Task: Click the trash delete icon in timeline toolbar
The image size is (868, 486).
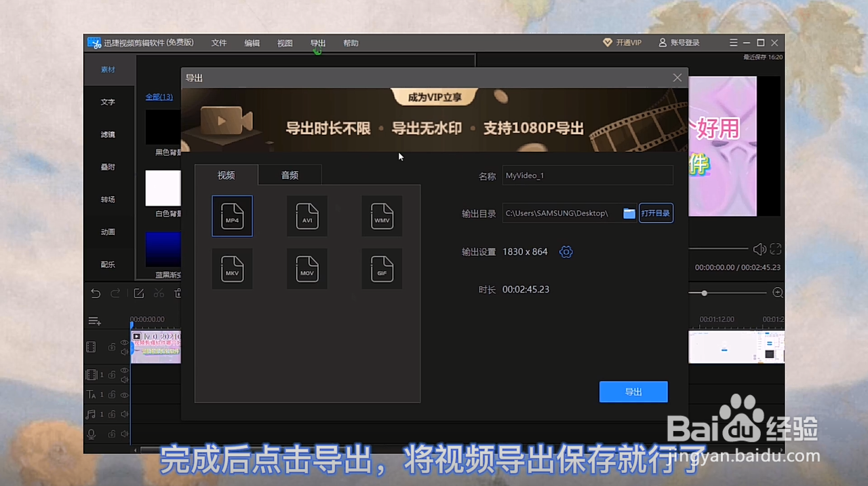Action: 178,293
